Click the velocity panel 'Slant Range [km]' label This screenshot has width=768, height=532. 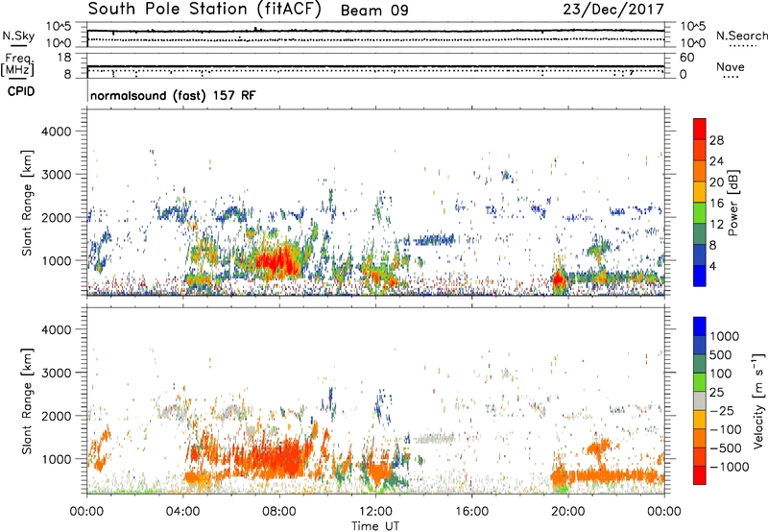click(27, 401)
